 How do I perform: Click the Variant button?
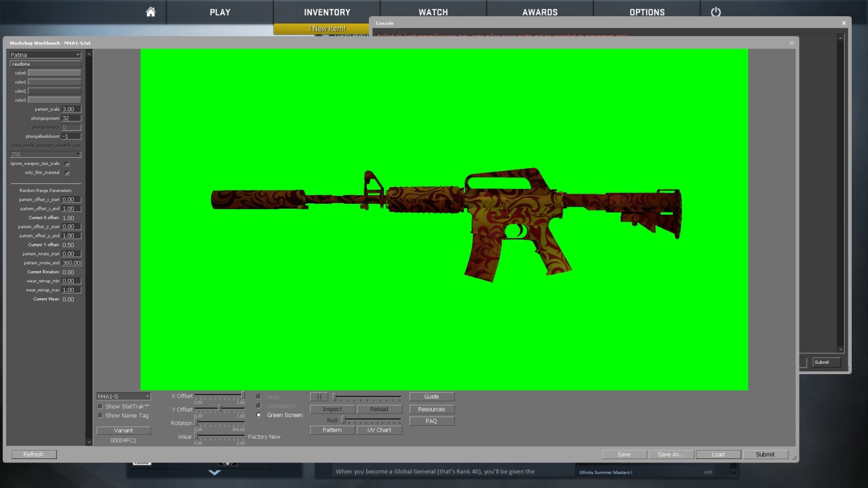(123, 431)
